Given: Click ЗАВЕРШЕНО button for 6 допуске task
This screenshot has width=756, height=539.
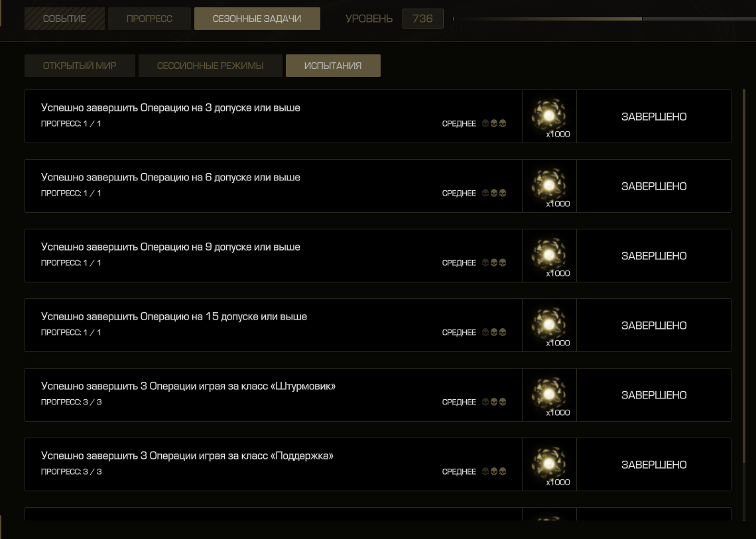Looking at the screenshot, I should (654, 186).
